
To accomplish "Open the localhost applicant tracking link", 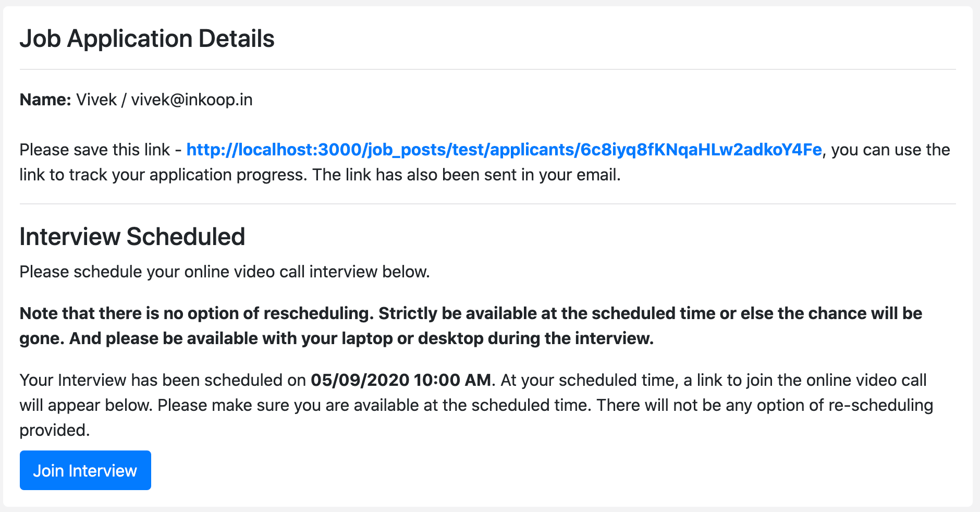I will (504, 150).
